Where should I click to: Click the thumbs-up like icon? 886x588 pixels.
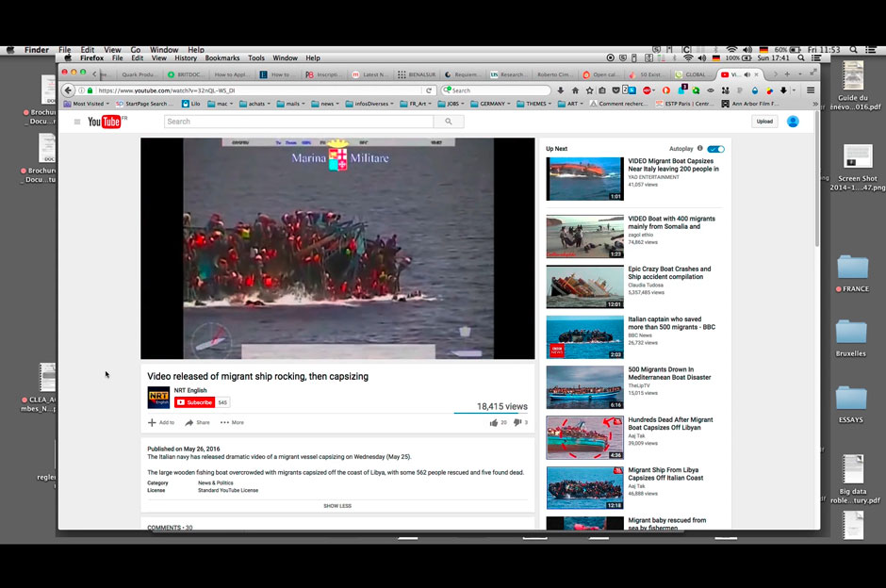pyautogui.click(x=494, y=423)
